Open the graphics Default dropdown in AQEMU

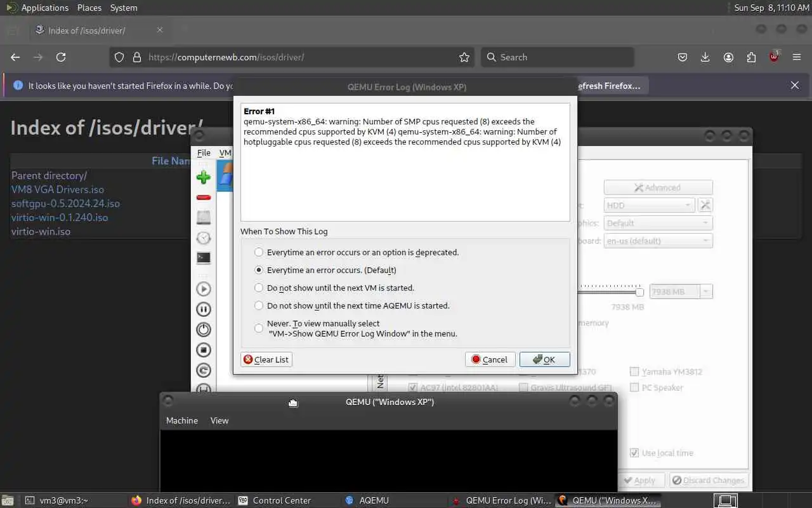658,223
